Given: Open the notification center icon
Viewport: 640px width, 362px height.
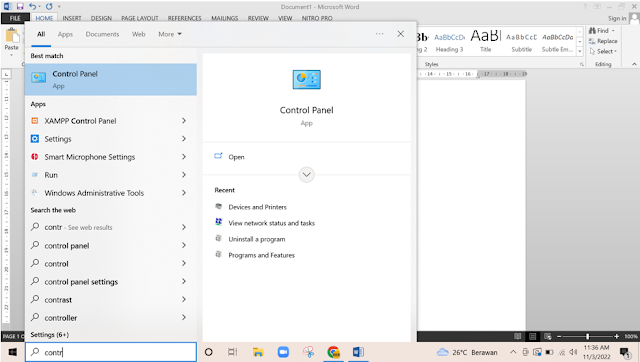Looking at the screenshot, I should click(624, 352).
